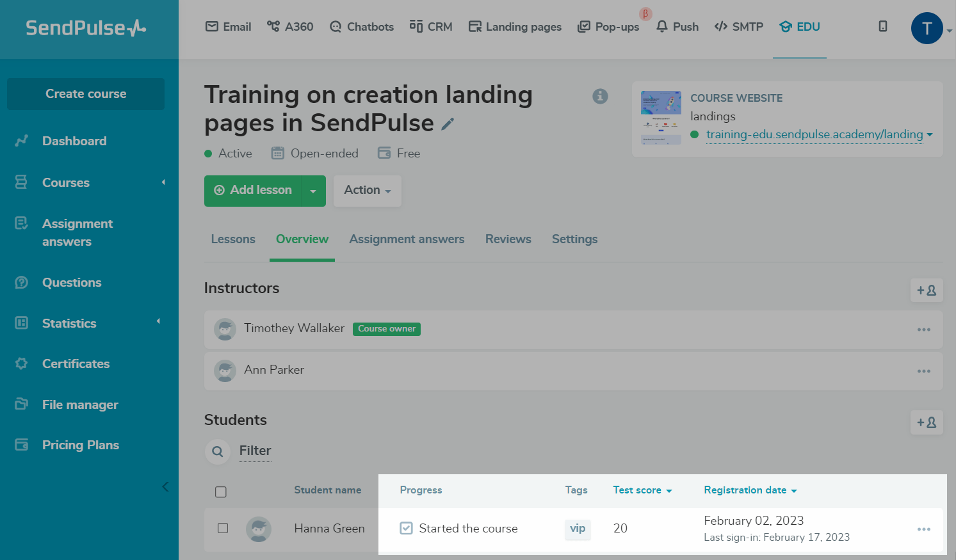956x560 pixels.
Task: Expand the Add lesson dropdown arrow
Action: point(313,191)
